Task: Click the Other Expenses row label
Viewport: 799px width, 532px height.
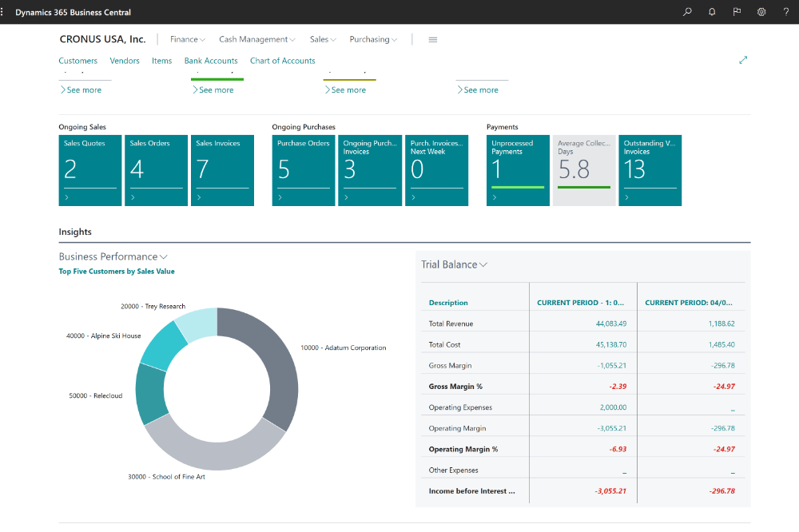Action: [x=454, y=470]
